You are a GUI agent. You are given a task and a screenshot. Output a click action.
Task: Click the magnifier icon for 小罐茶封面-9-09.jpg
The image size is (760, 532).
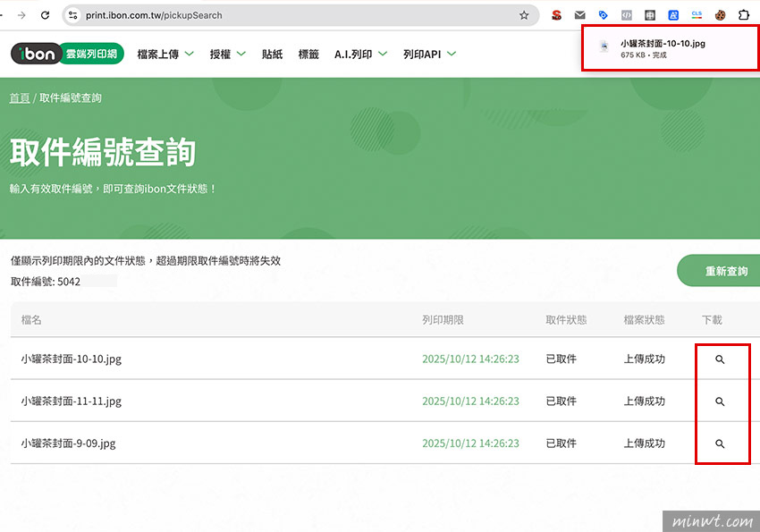click(x=720, y=443)
